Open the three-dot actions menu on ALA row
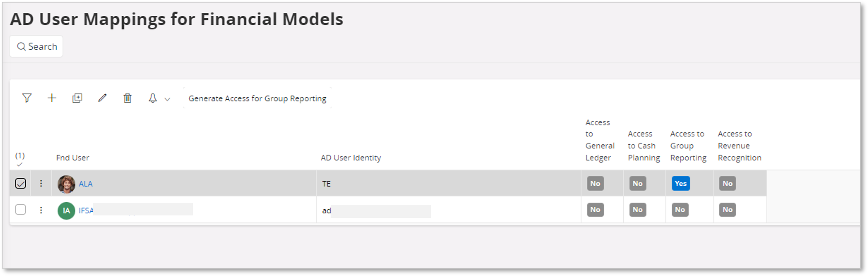The height and width of the screenshot is (276, 868). (41, 183)
